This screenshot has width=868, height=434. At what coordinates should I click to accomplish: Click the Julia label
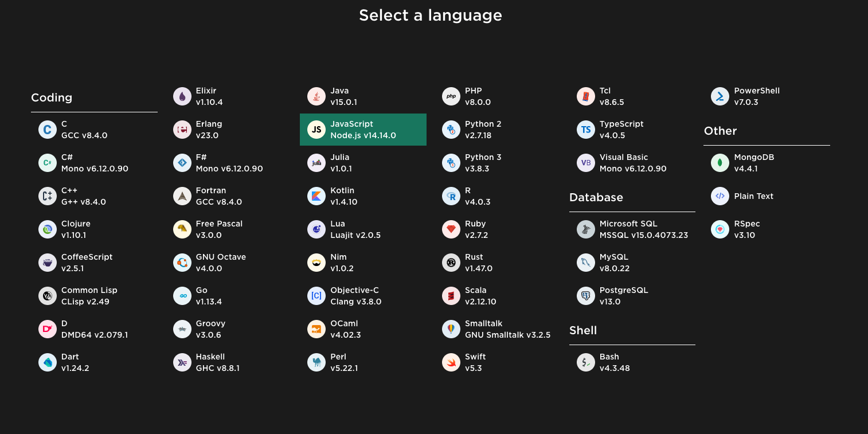(x=340, y=157)
